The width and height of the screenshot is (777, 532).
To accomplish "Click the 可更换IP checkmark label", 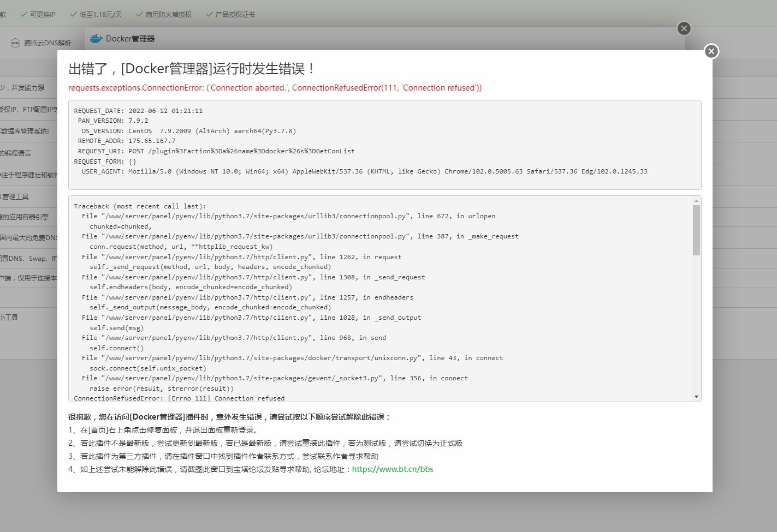I will (38, 15).
